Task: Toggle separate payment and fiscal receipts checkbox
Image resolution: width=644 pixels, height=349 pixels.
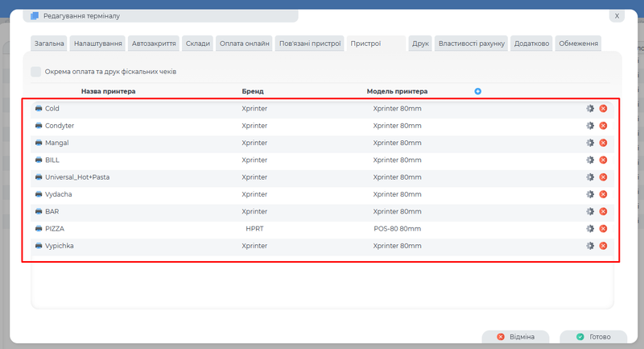Action: pyautogui.click(x=36, y=72)
